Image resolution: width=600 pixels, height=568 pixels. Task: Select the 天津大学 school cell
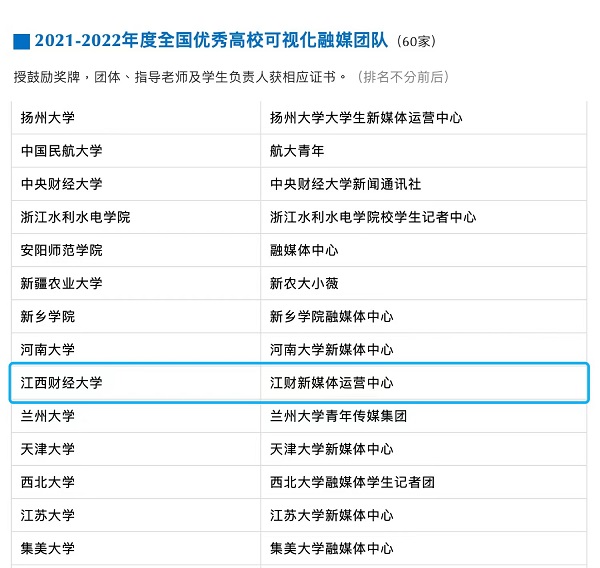pos(48,449)
